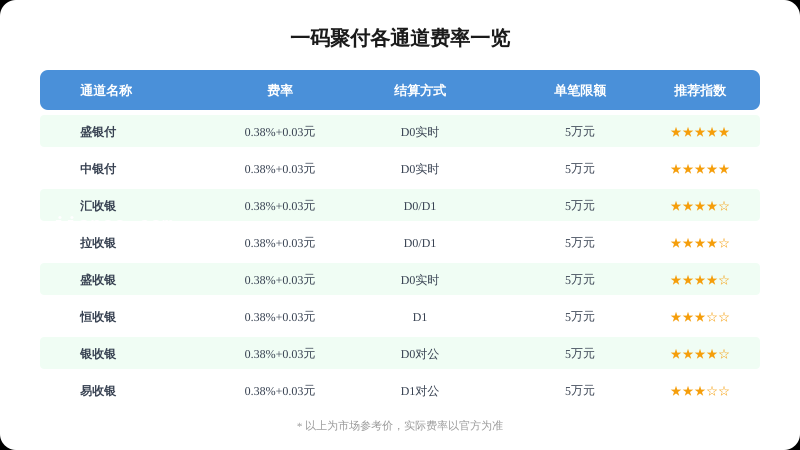Click the five-star rating for 中银付
This screenshot has height=450, width=800.
[700, 169]
